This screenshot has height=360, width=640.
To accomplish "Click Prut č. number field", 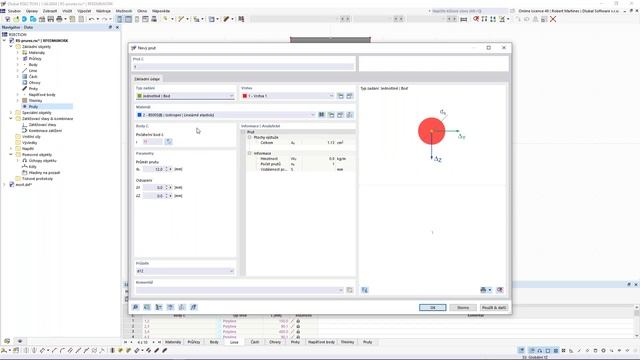I will pyautogui.click(x=243, y=67).
